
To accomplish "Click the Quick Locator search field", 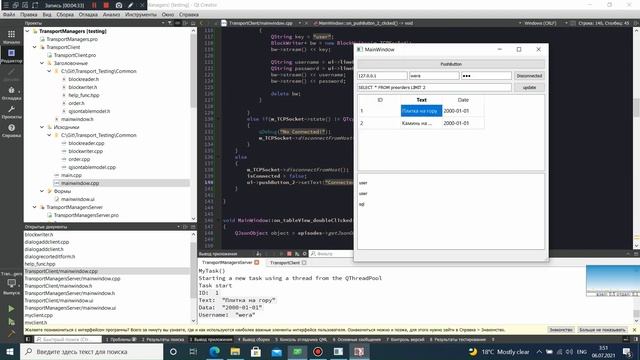I will tap(68, 339).
